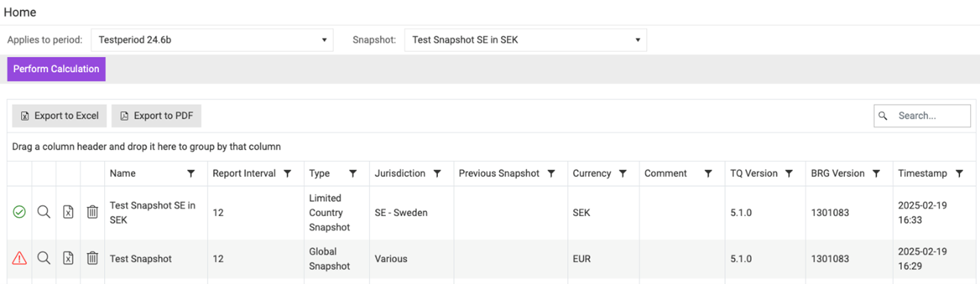Sort by Report Interval column header
980x284 pixels.
[x=244, y=174]
